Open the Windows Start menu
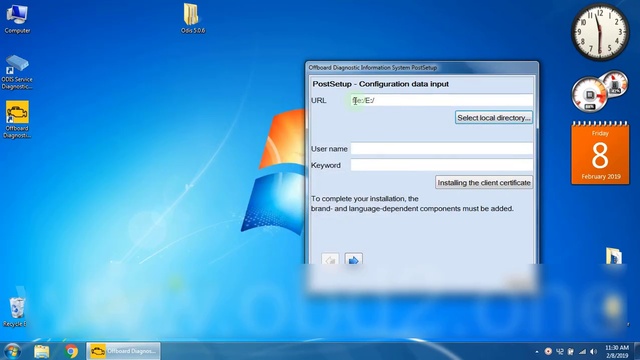 click(x=12, y=351)
